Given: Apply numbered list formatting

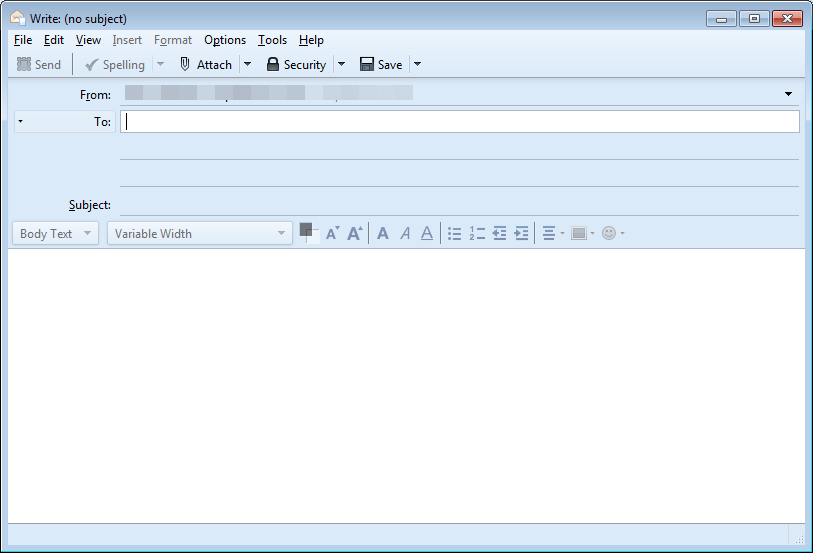Looking at the screenshot, I should (x=477, y=234).
